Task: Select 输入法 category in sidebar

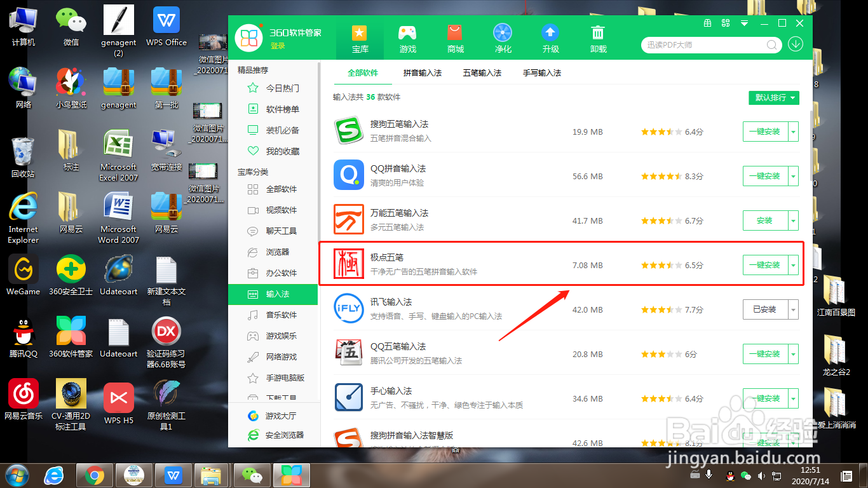Action: (273, 294)
